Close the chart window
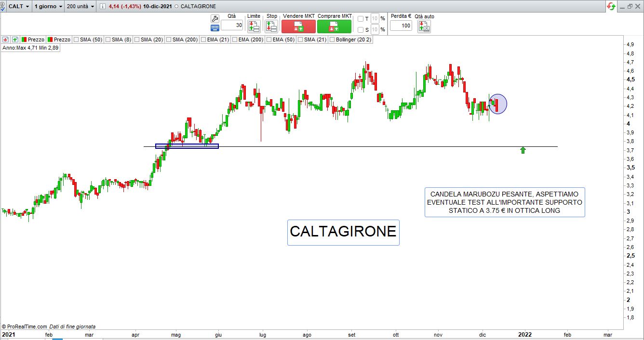Screen dimensions: 644x340 [638, 6]
